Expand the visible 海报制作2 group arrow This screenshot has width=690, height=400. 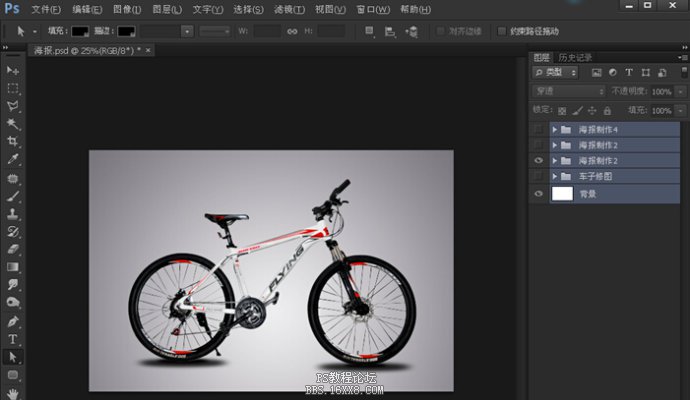point(555,161)
